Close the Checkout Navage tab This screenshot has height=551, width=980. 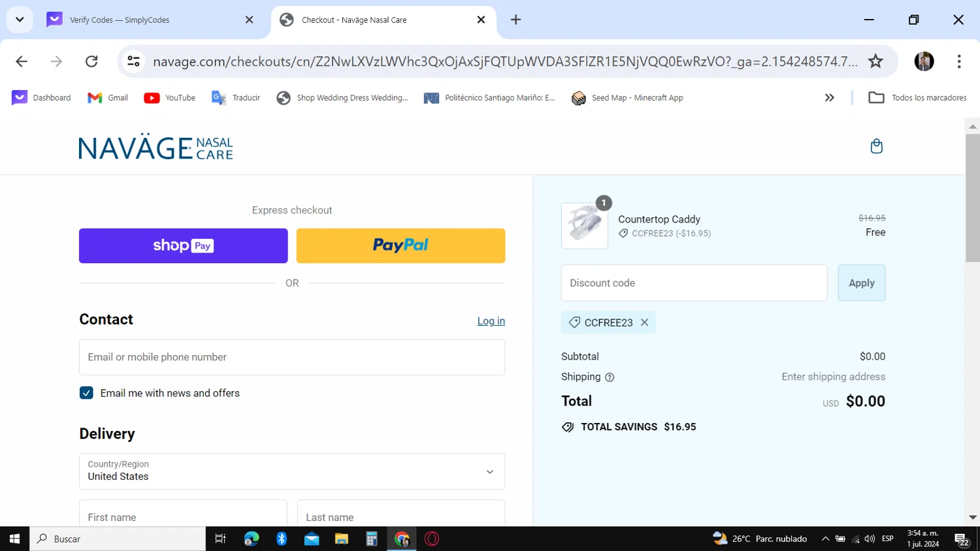(481, 20)
